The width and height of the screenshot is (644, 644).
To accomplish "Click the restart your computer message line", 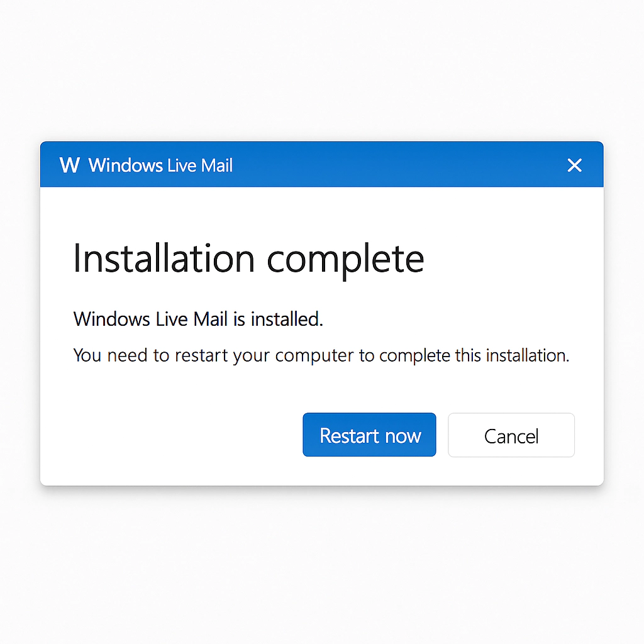I will point(321,355).
